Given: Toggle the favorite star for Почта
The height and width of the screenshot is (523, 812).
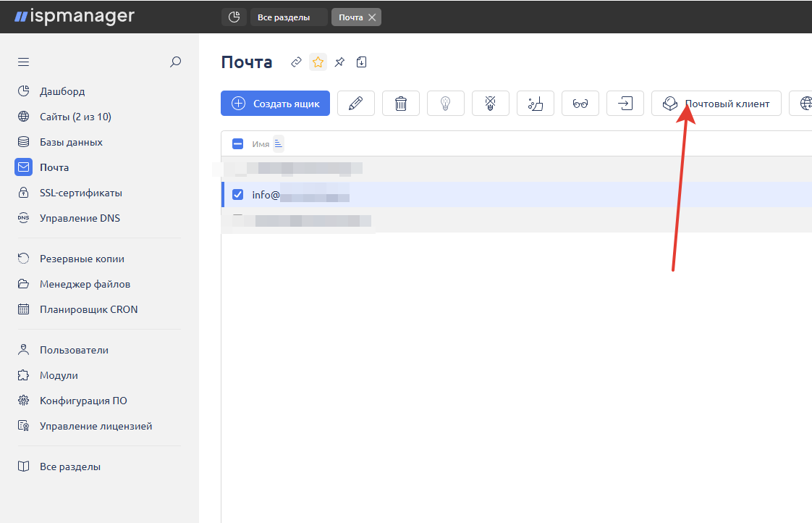Looking at the screenshot, I should point(318,62).
